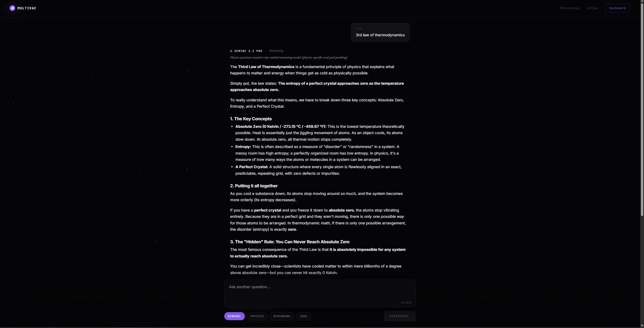
Task: Click the Gemini 3.1 Pro model label
Action: point(248,51)
